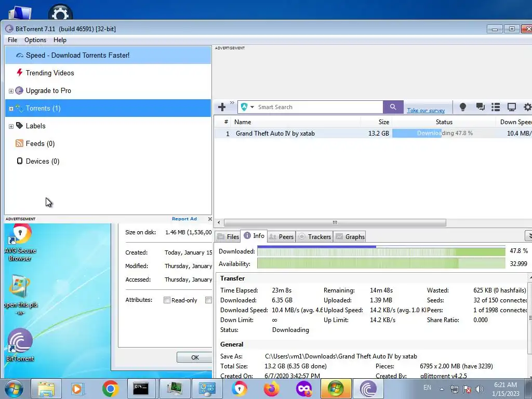Click 'open this pls' desktop icon
The height and width of the screenshot is (399, 532).
(20, 295)
